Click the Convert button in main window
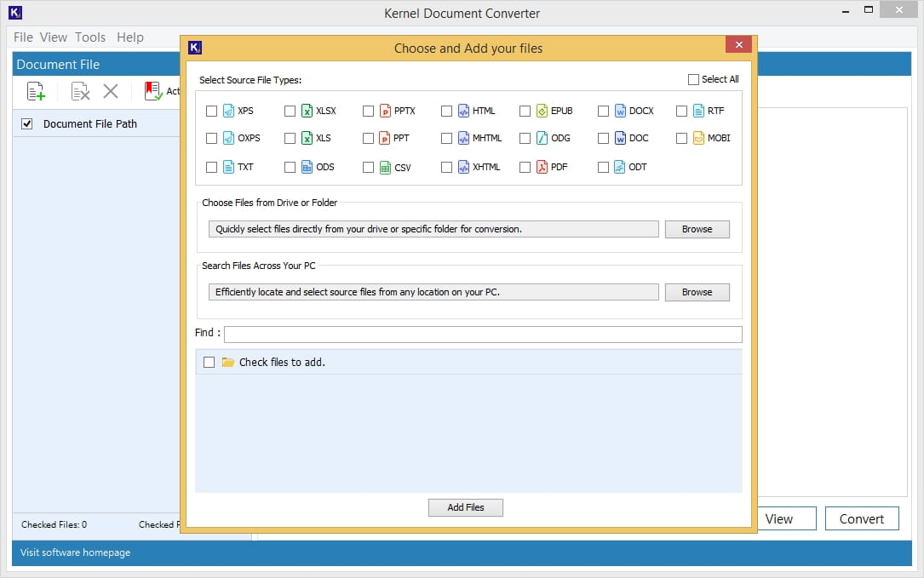This screenshot has width=924, height=578. [x=862, y=518]
